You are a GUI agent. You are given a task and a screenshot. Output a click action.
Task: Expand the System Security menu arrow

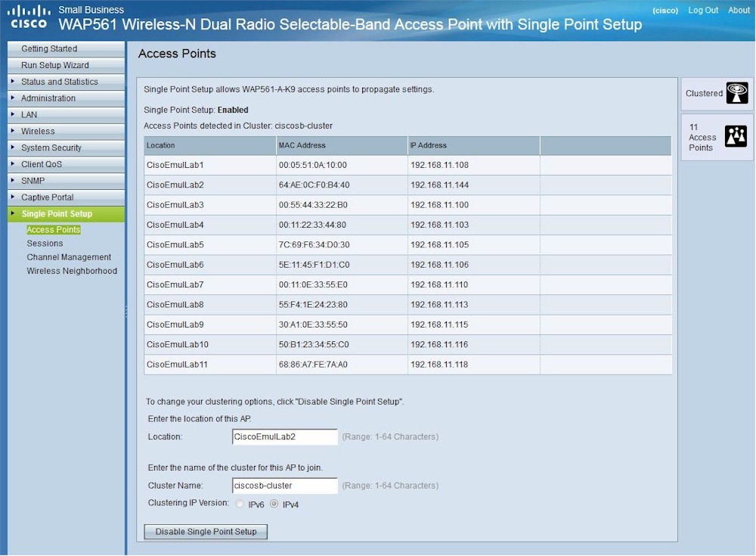click(x=13, y=147)
